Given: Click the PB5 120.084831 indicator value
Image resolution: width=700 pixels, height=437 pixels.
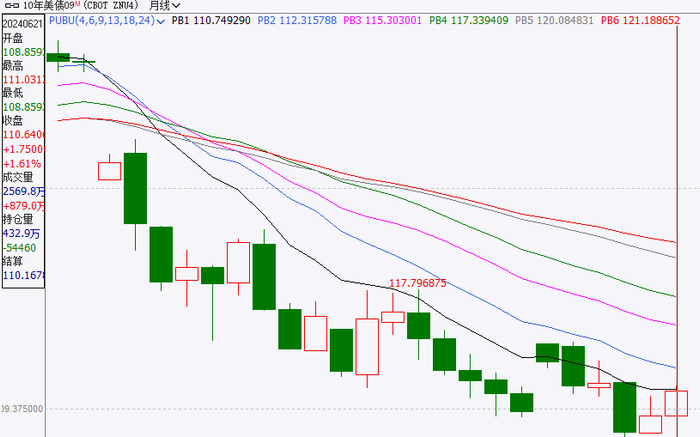Looking at the screenshot, I should point(554,21).
